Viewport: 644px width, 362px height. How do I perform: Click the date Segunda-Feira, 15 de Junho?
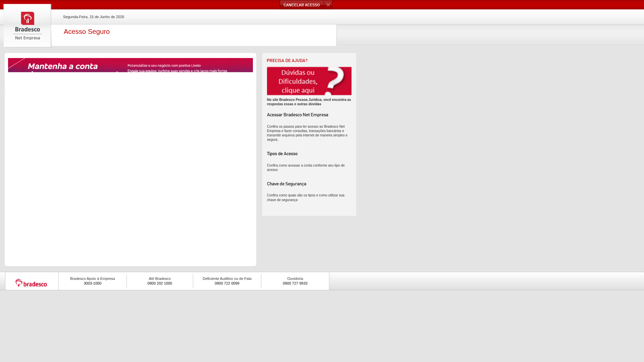point(94,17)
